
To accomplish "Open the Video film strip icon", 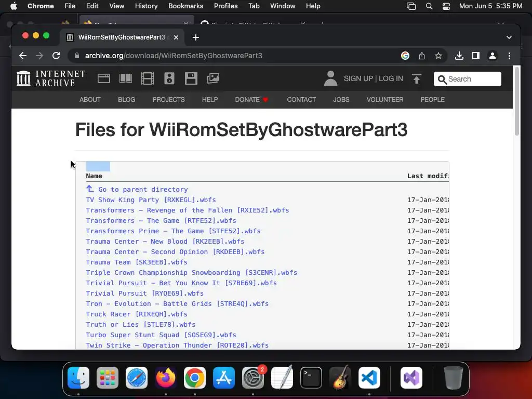I will click(147, 78).
